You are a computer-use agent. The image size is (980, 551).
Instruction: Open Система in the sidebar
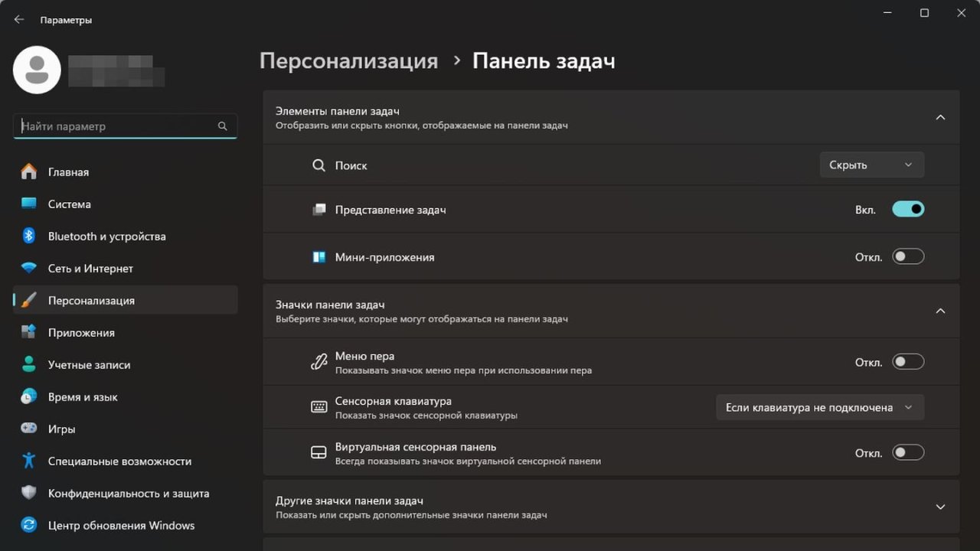tap(69, 204)
